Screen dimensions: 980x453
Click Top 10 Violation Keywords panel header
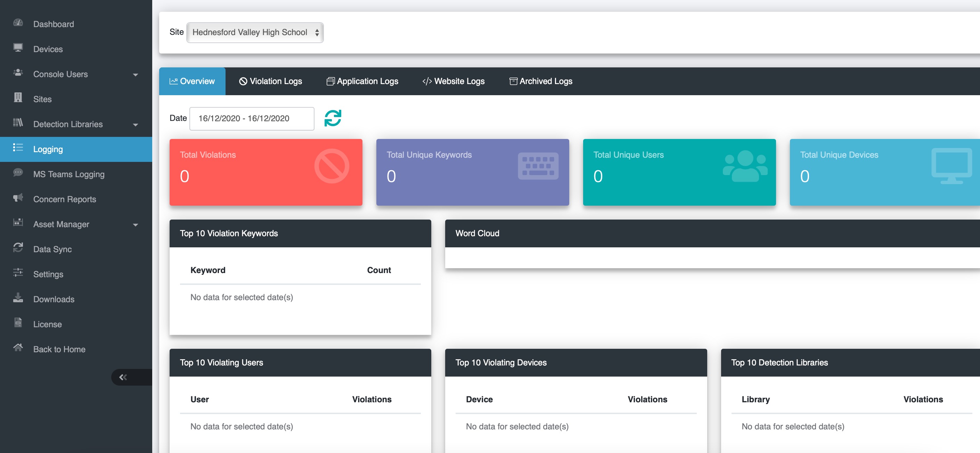[301, 233]
